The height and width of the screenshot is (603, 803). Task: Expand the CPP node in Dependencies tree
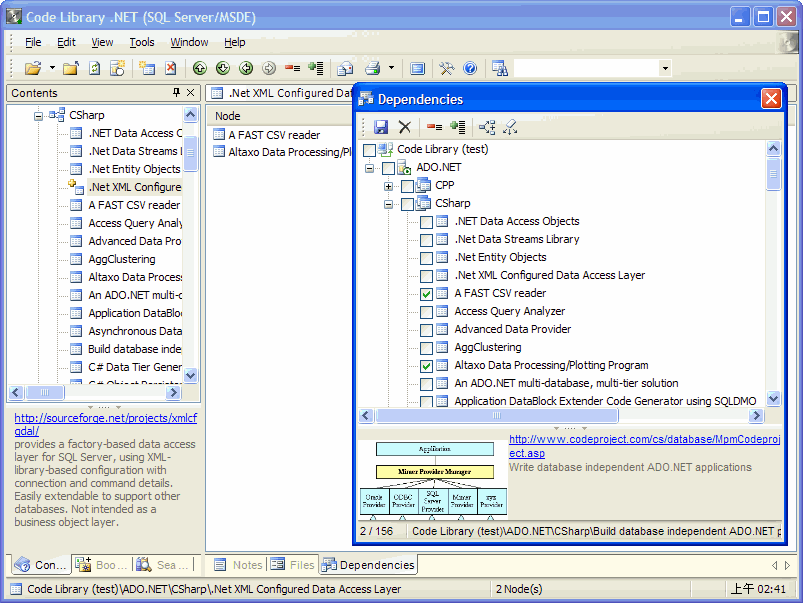coord(388,186)
